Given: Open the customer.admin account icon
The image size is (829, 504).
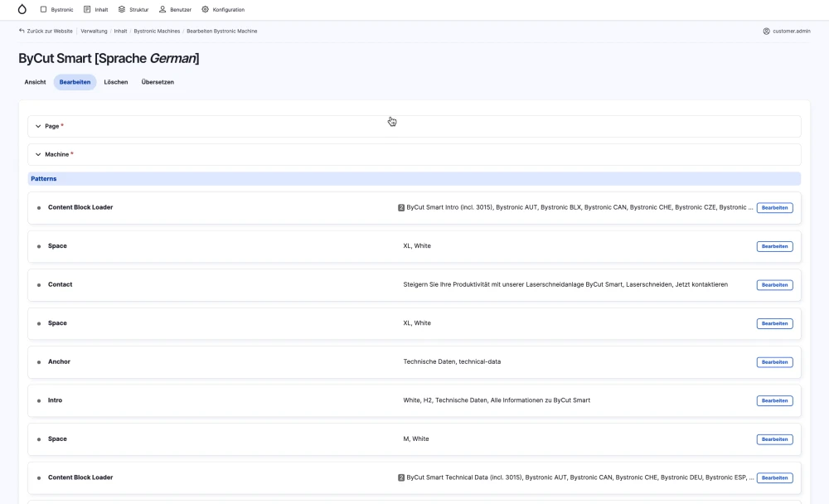Looking at the screenshot, I should (x=766, y=31).
